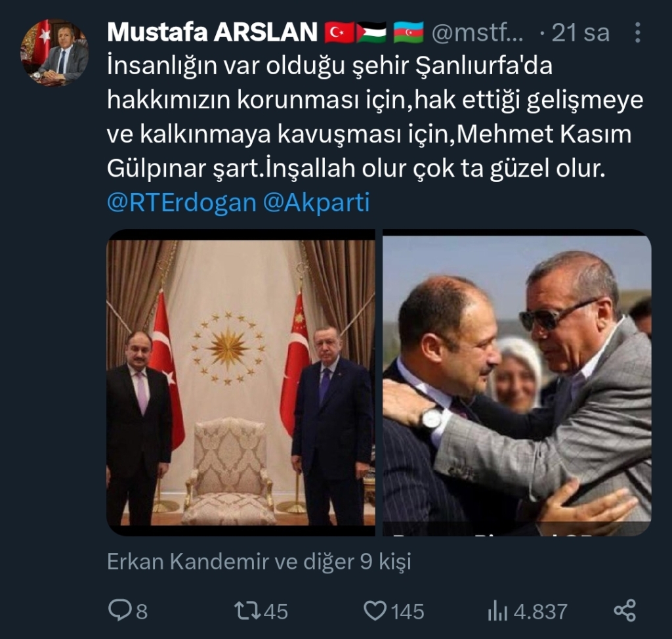Click the 45 retweets count
The image size is (672, 639).
click(276, 611)
